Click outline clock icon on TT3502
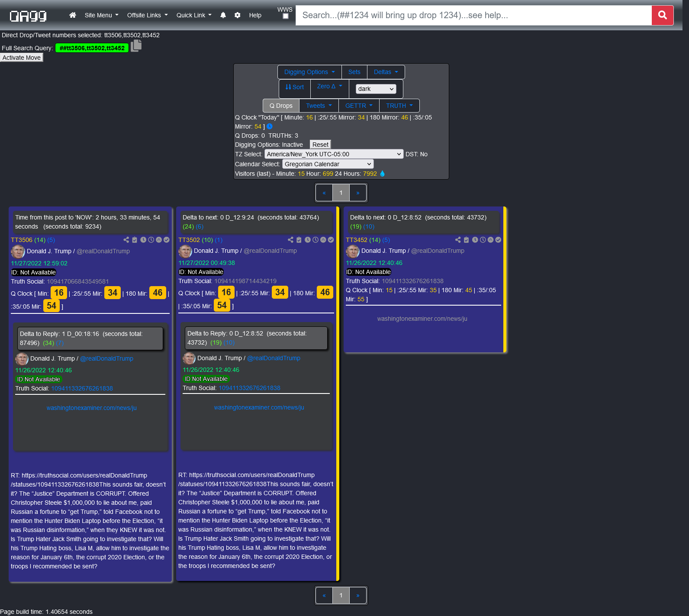The height and width of the screenshot is (616, 689). tap(316, 240)
